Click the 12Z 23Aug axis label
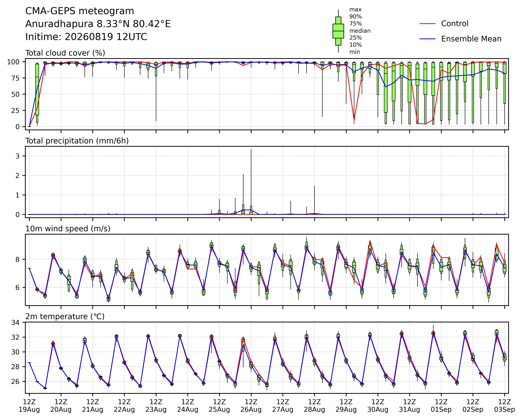Screen dimensions: 522x420 [156, 406]
